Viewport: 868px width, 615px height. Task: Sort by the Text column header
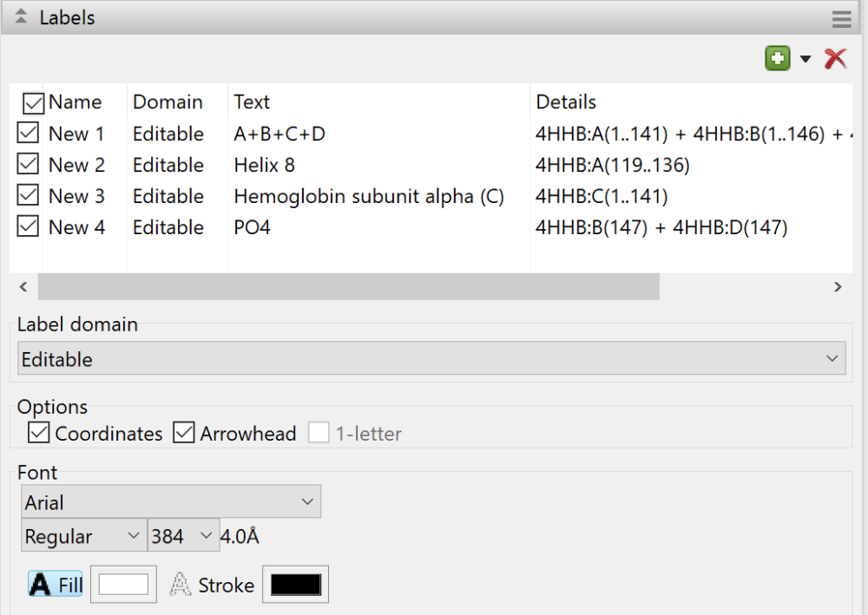(x=252, y=102)
